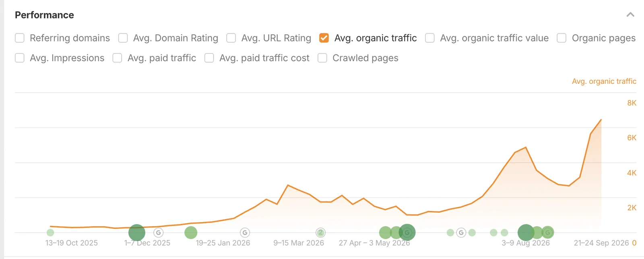The width and height of the screenshot is (644, 259).
Task: Enable the Crawled pages checkbox
Action: 322,58
